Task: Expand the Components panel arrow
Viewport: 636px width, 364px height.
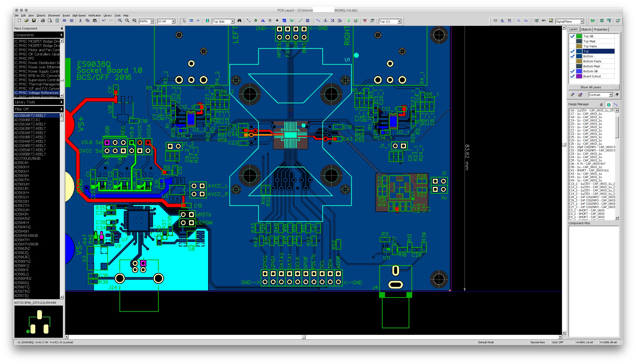Action: tap(62, 35)
